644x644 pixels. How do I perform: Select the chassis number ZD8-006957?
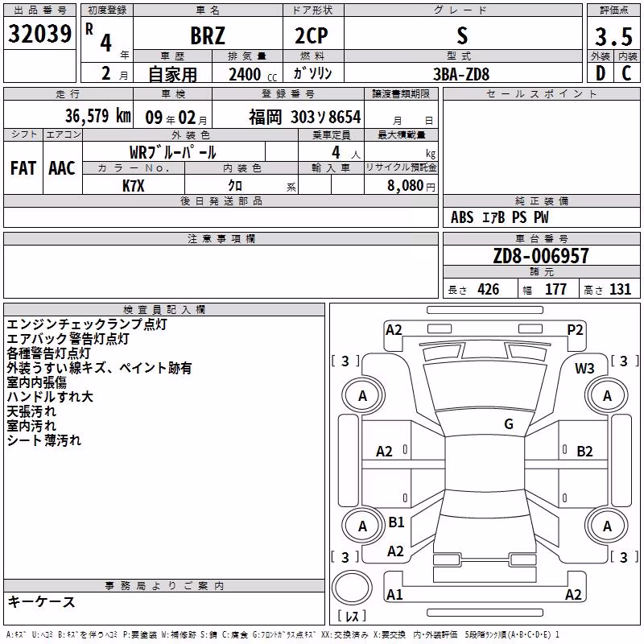pyautogui.click(x=541, y=256)
